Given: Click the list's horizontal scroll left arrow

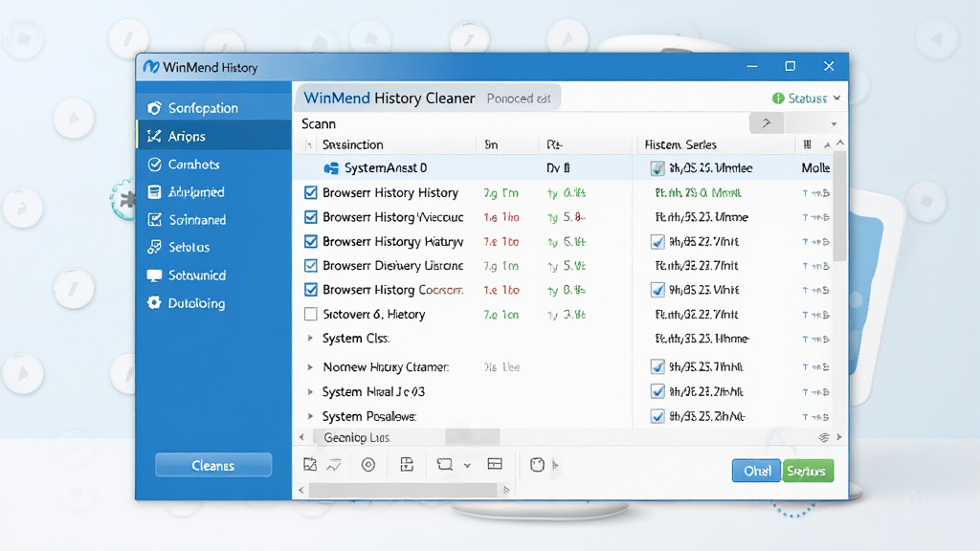Looking at the screenshot, I should pyautogui.click(x=301, y=437).
